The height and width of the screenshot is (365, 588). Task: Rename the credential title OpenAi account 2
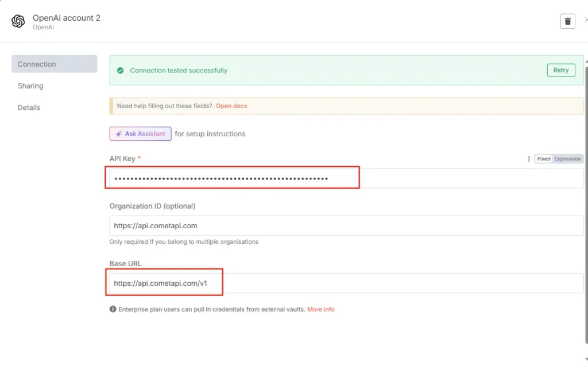point(67,18)
